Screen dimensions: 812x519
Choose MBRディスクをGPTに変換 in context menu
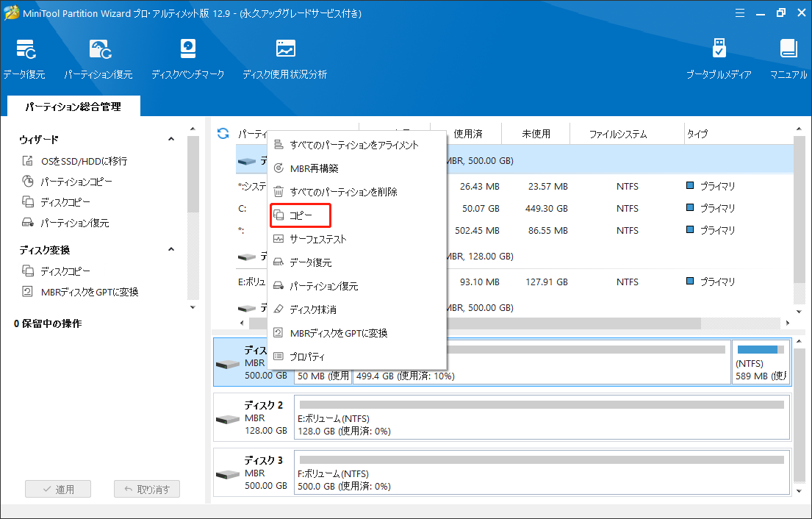point(357,333)
